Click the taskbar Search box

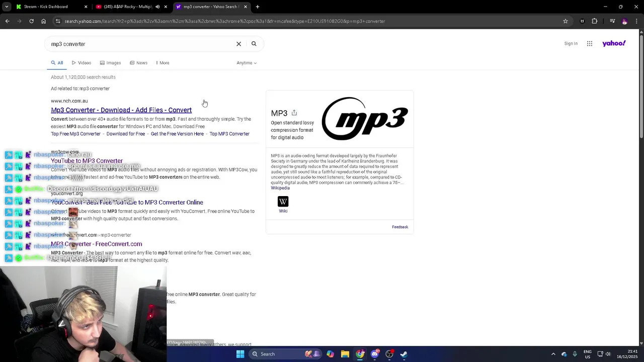point(286,354)
